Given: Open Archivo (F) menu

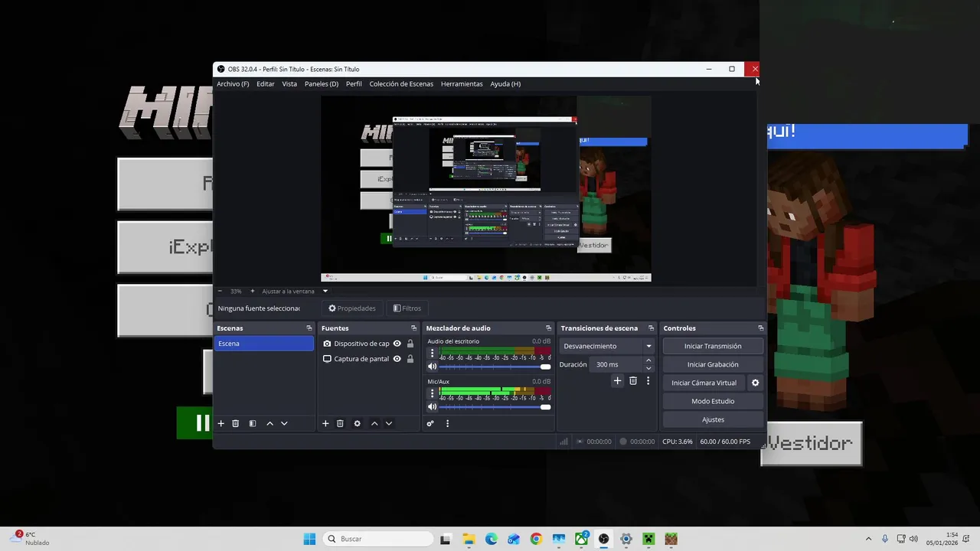Looking at the screenshot, I should pyautogui.click(x=233, y=84).
